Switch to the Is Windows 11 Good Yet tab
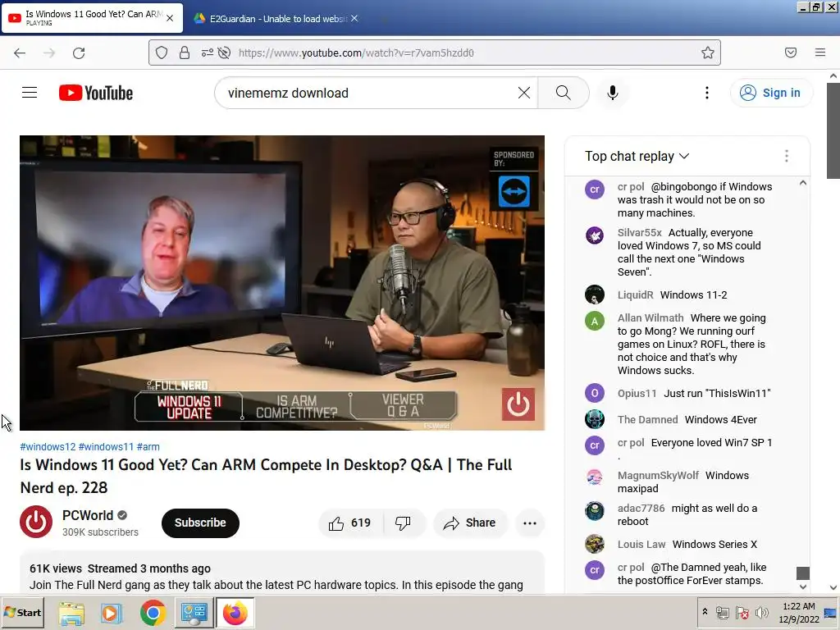 [x=91, y=18]
